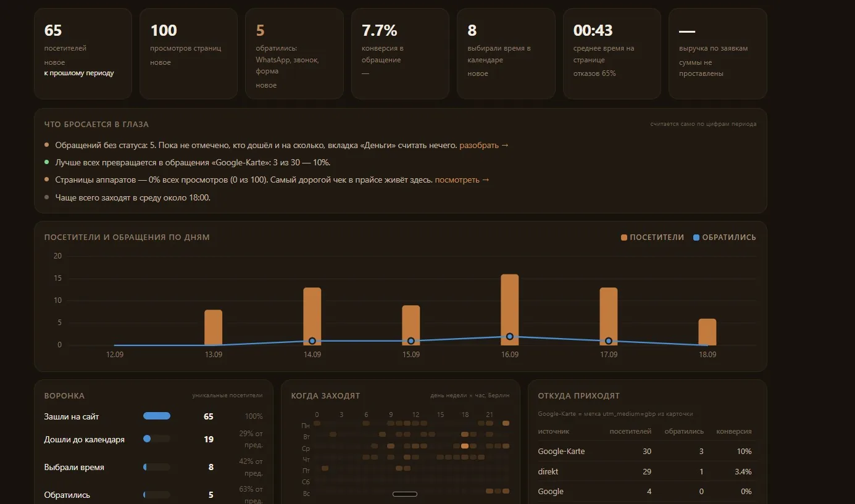The height and width of the screenshot is (504, 855).
Task: Click the visitors bar for 13.09
Action: 214,328
